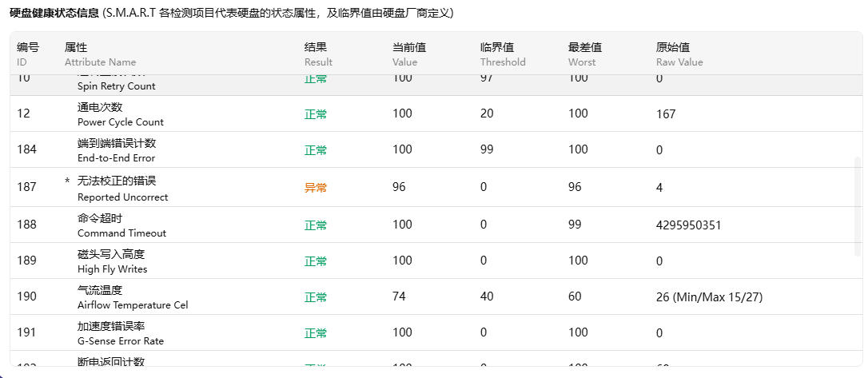This screenshot has width=868, height=378.
Task: Click the ID column header
Action: point(28,54)
